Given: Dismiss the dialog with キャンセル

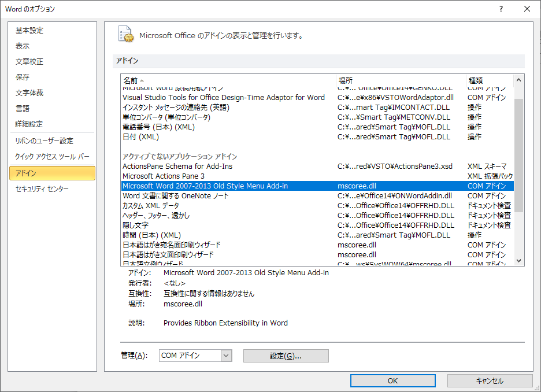Looking at the screenshot, I should [490, 380].
